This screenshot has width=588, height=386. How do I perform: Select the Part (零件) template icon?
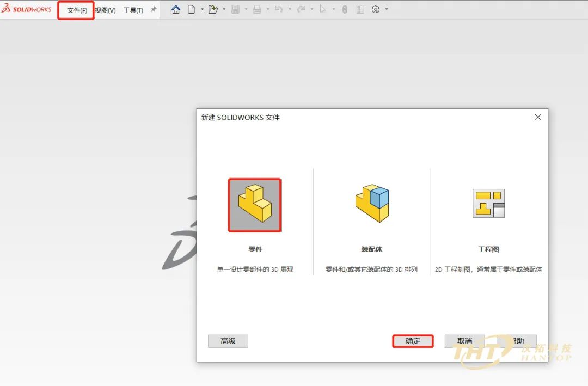click(255, 205)
